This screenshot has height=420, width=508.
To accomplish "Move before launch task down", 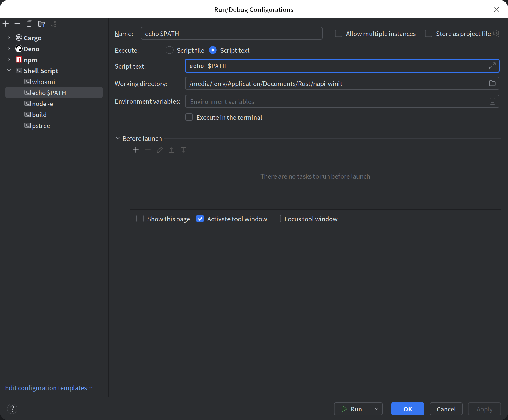I will (x=184, y=150).
